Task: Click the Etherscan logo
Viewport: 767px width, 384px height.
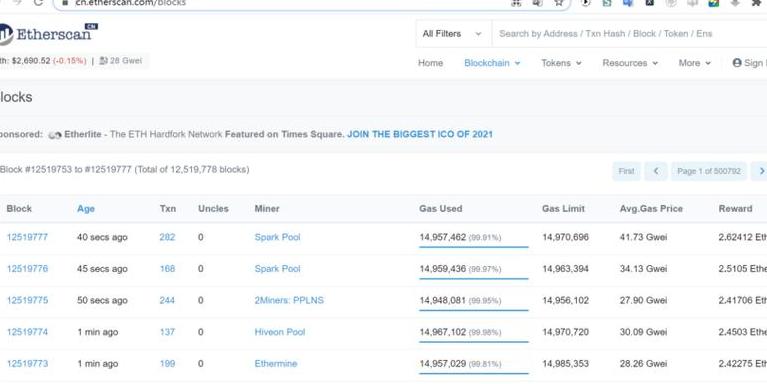Action: [48, 33]
